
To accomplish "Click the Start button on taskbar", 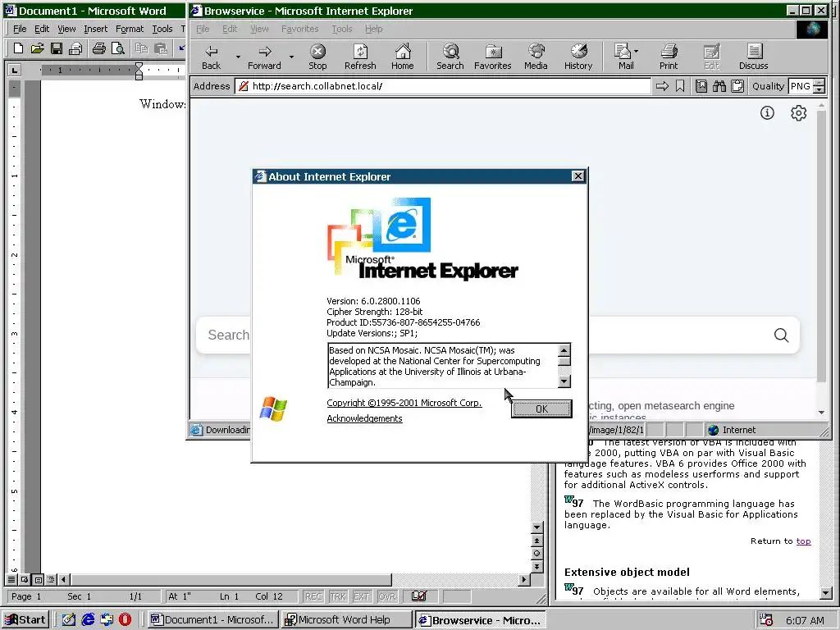I will tap(25, 620).
